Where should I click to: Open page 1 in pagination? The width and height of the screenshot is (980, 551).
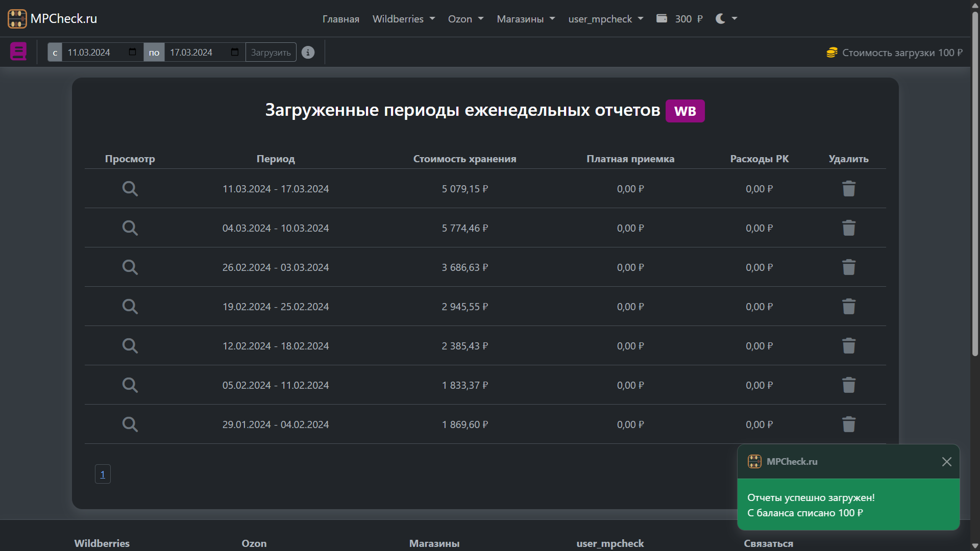coord(102,474)
